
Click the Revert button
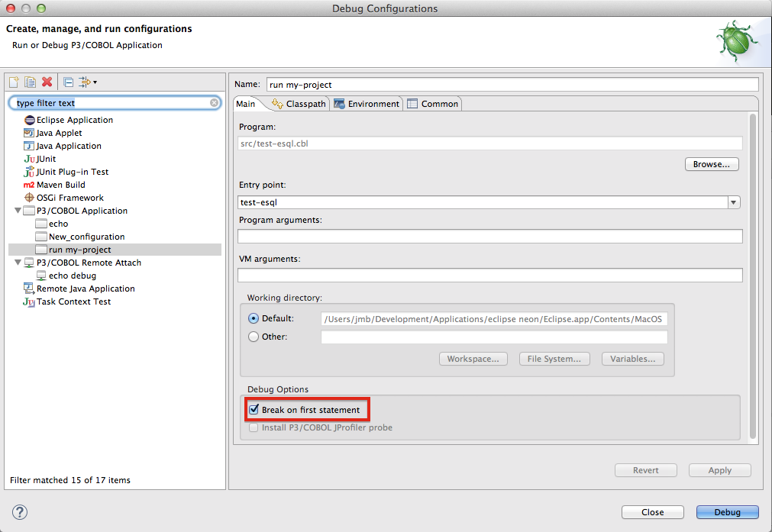pyautogui.click(x=645, y=470)
